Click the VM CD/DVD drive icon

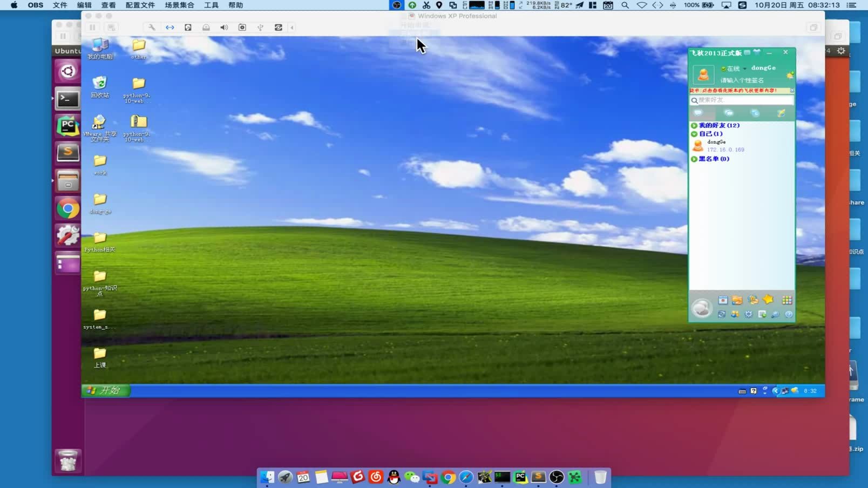[x=206, y=28]
